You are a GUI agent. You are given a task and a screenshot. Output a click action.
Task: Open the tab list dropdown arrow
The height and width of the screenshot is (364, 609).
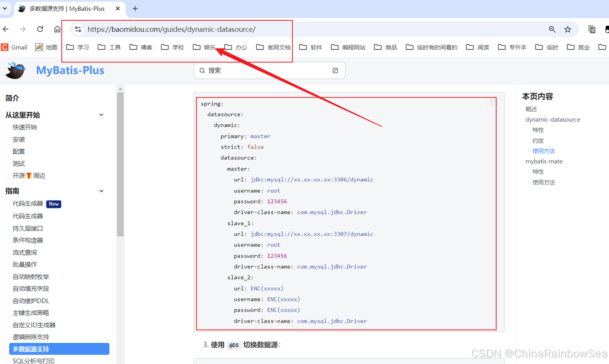(x=5, y=8)
